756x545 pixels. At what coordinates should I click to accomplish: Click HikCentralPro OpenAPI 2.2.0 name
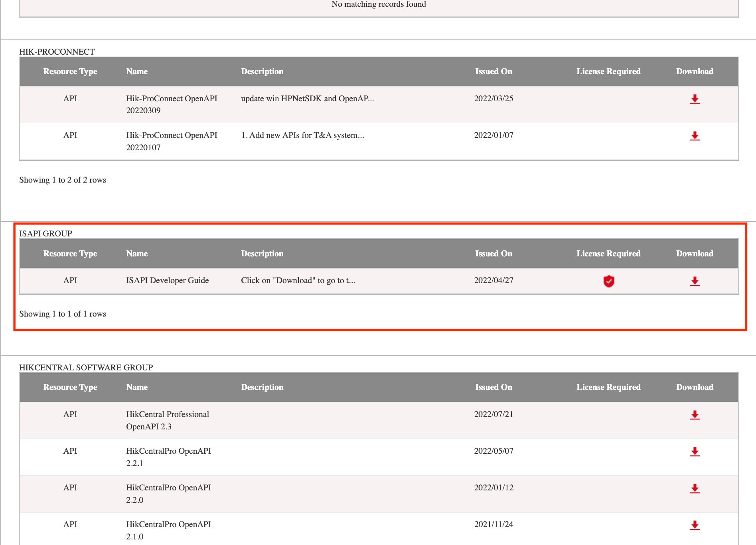pos(168,494)
